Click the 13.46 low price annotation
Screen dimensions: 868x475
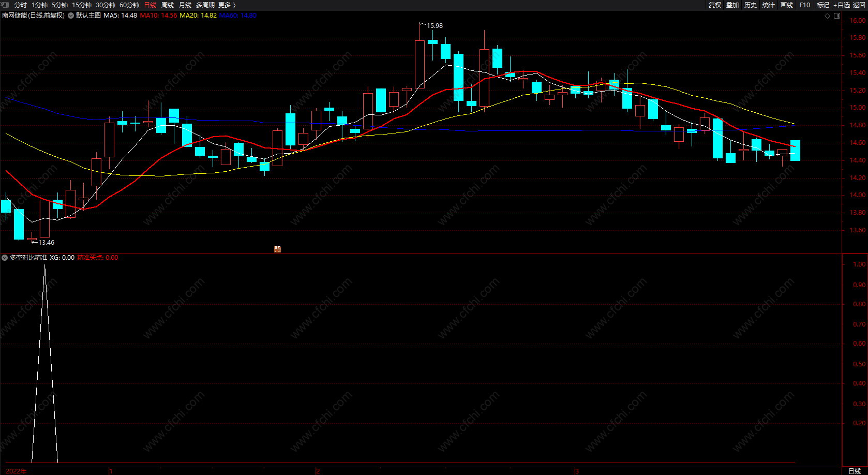(x=46, y=243)
